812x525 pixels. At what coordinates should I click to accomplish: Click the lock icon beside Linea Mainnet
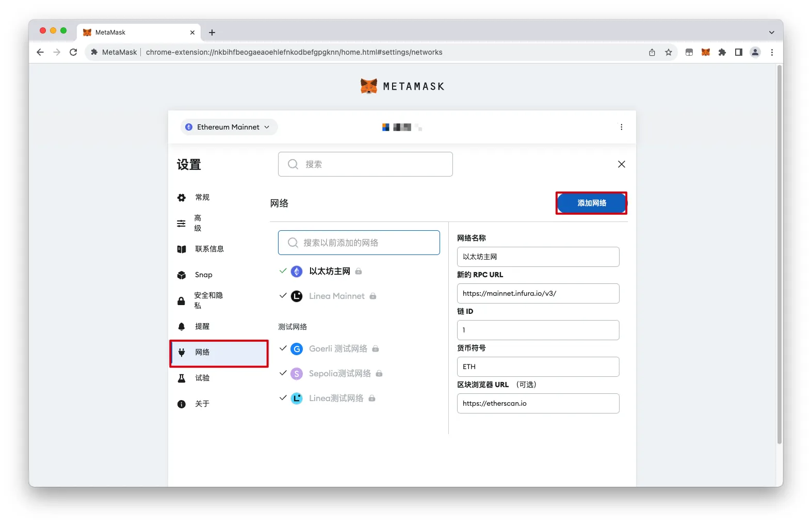click(x=373, y=296)
